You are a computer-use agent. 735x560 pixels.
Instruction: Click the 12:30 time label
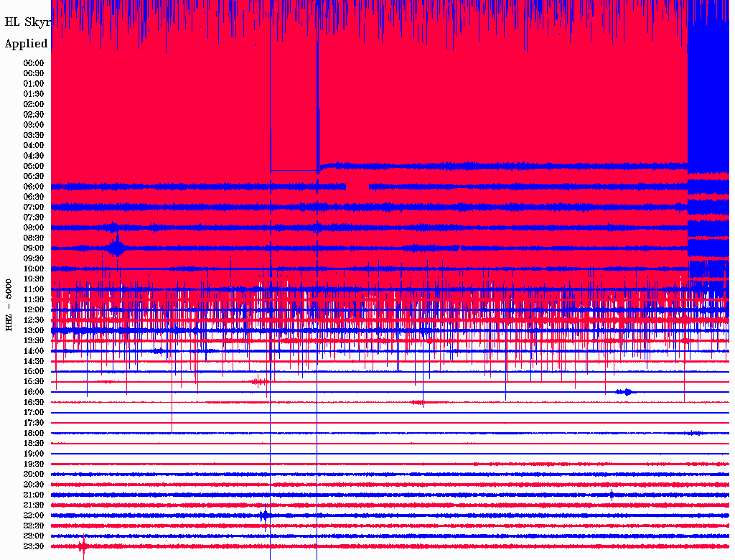(x=34, y=320)
